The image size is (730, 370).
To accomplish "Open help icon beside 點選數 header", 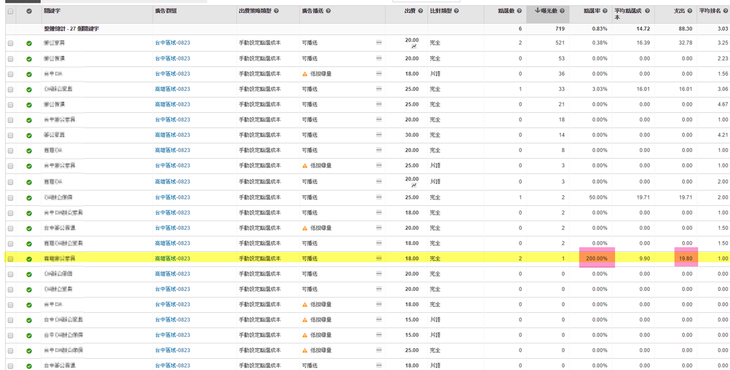I will tap(519, 11).
